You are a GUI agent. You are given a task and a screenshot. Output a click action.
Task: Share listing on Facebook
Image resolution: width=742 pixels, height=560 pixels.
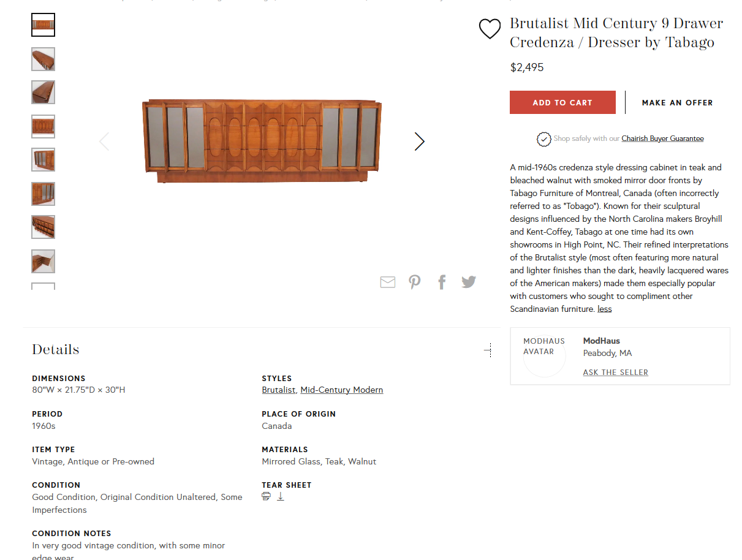click(442, 282)
